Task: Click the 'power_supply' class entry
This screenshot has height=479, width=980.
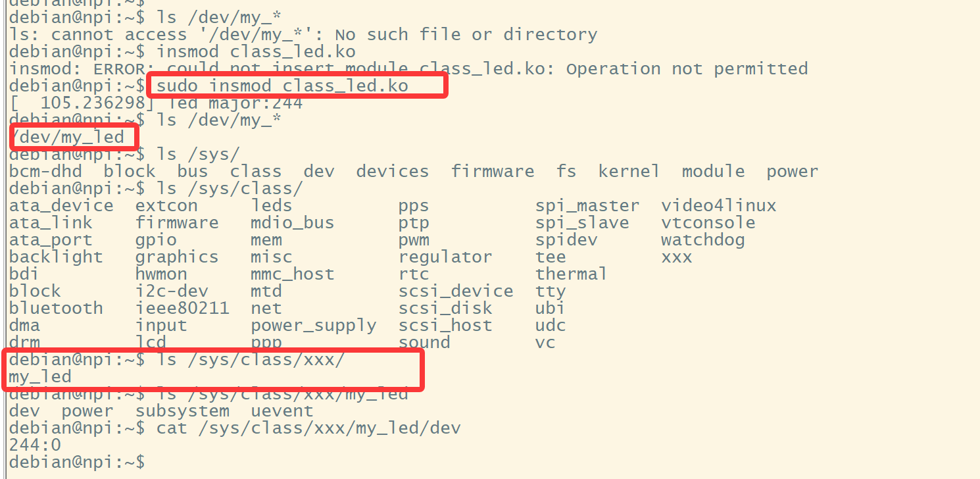Action: click(313, 326)
